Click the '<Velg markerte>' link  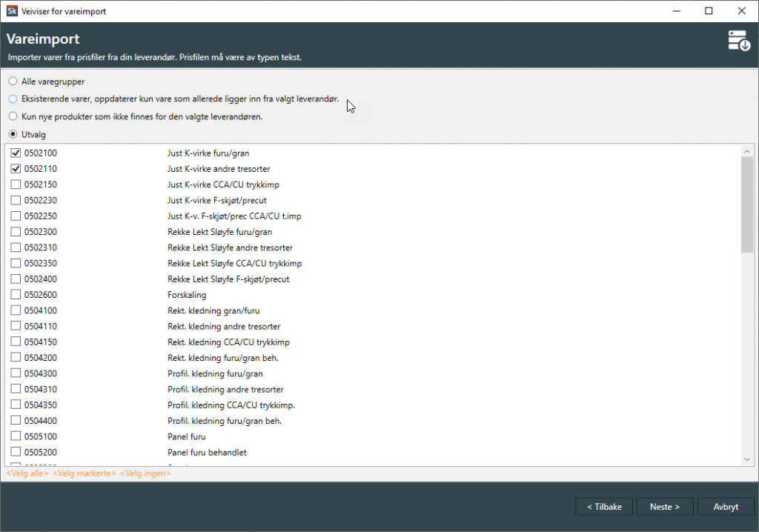(84, 473)
